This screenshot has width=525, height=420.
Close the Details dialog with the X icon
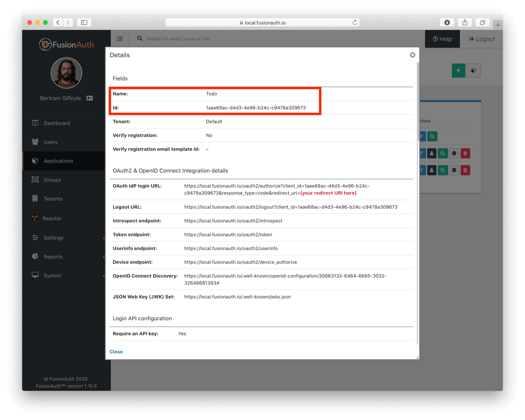[412, 55]
